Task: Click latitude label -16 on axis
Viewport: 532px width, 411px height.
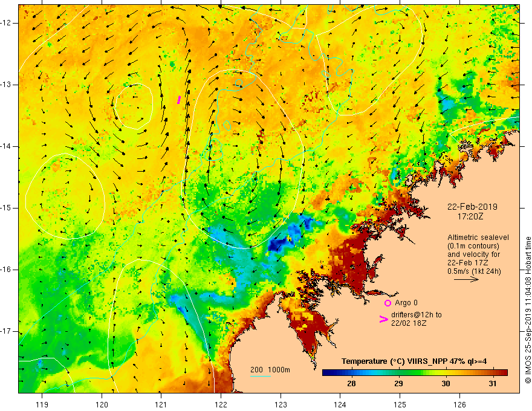Action: [x=6, y=270]
